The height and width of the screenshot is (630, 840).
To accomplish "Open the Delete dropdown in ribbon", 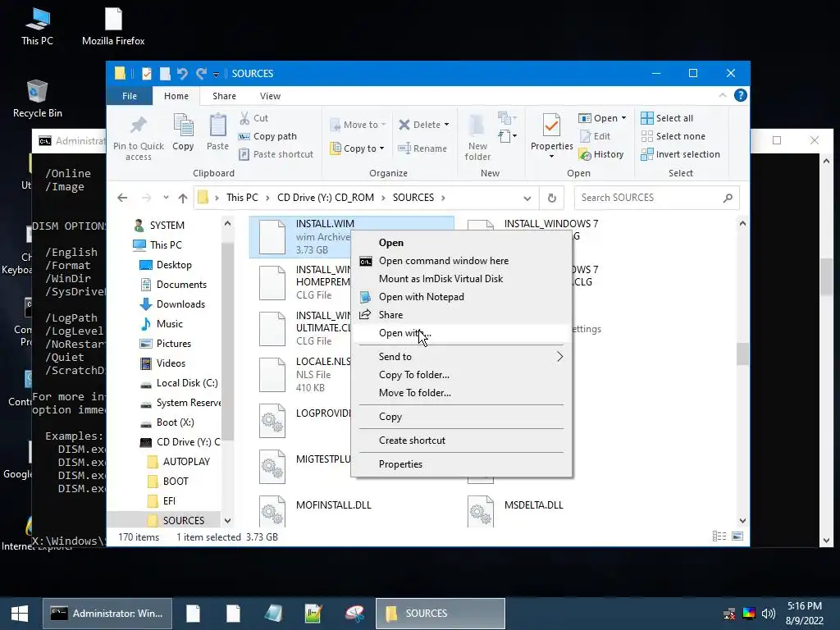I will [x=424, y=125].
